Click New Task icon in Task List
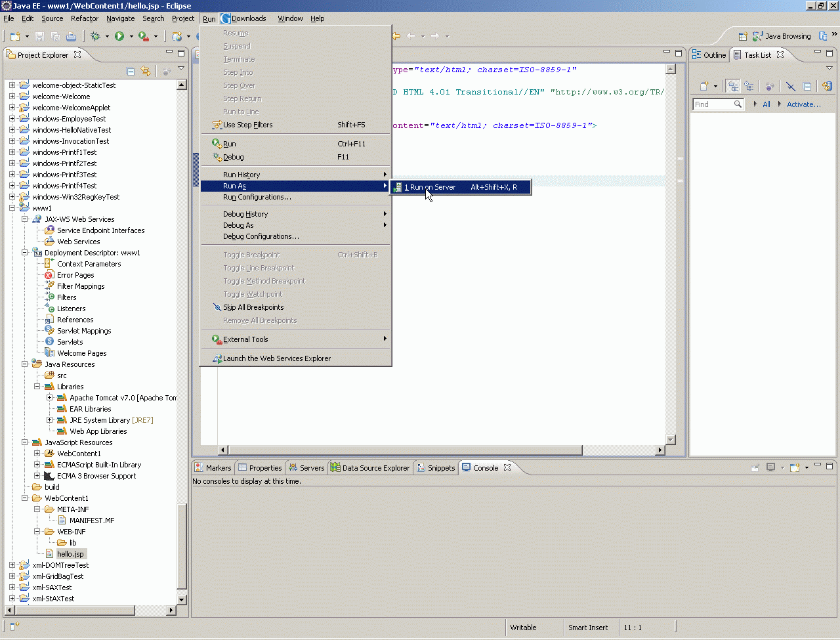Screen dimensions: 840x640 [x=704, y=86]
